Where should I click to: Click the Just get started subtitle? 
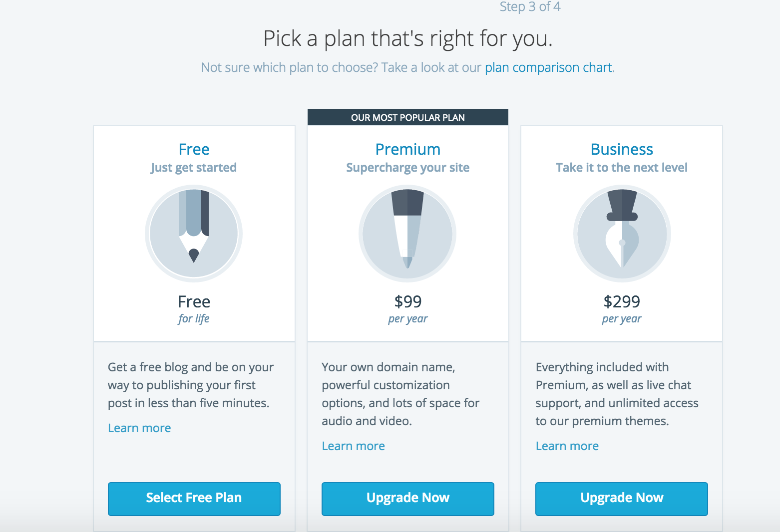pyautogui.click(x=194, y=168)
